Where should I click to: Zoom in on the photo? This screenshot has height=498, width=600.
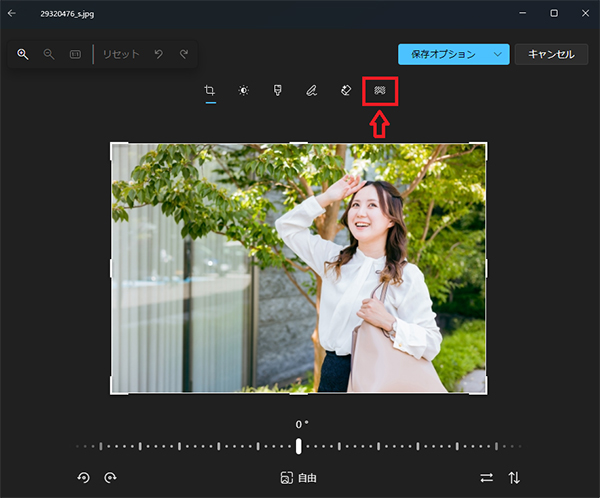click(x=23, y=54)
